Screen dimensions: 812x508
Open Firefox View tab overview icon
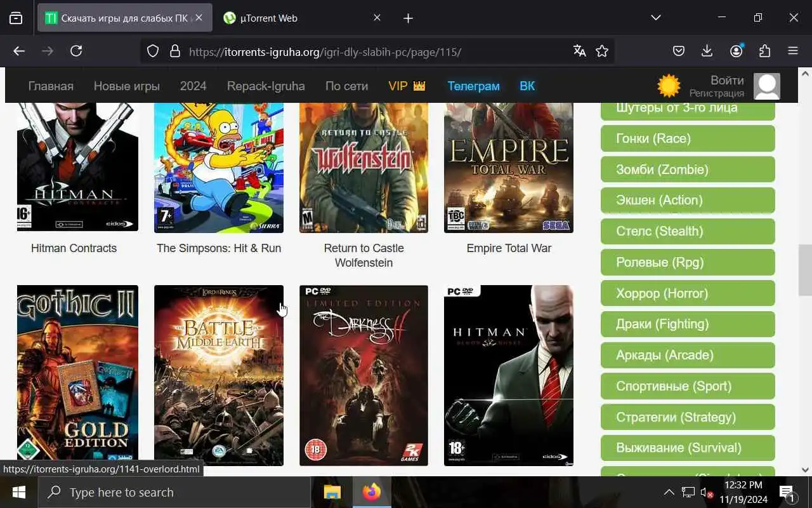click(16, 18)
